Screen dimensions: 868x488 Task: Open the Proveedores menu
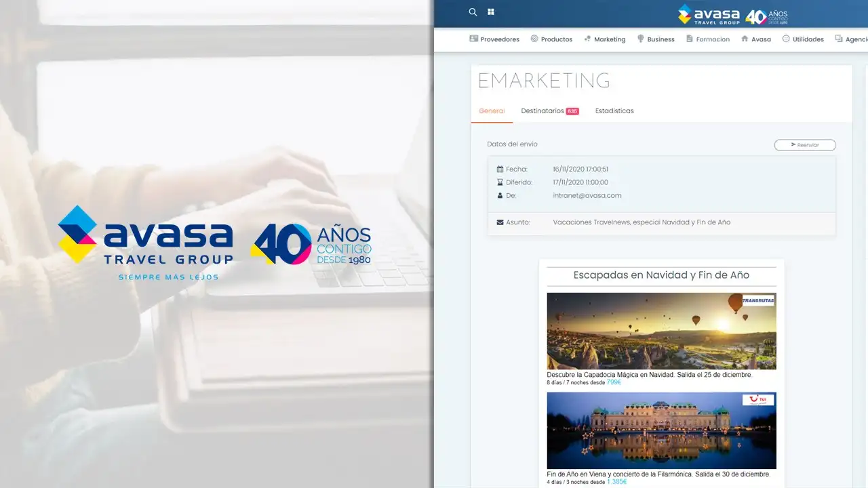pyautogui.click(x=494, y=39)
